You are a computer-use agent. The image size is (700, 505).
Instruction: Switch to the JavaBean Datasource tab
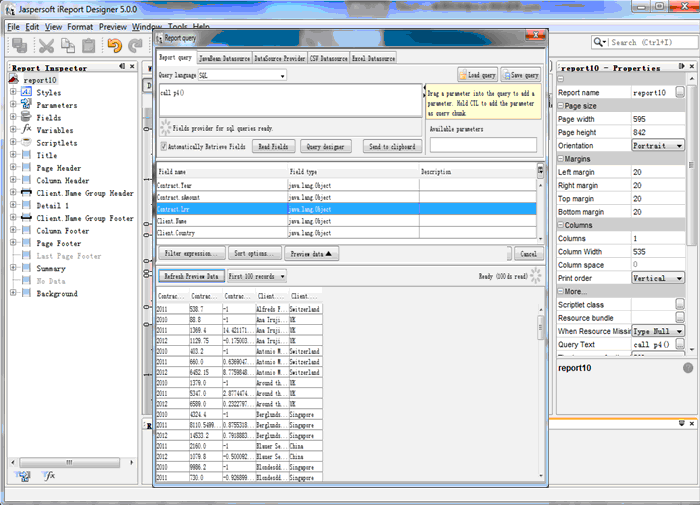(225, 58)
